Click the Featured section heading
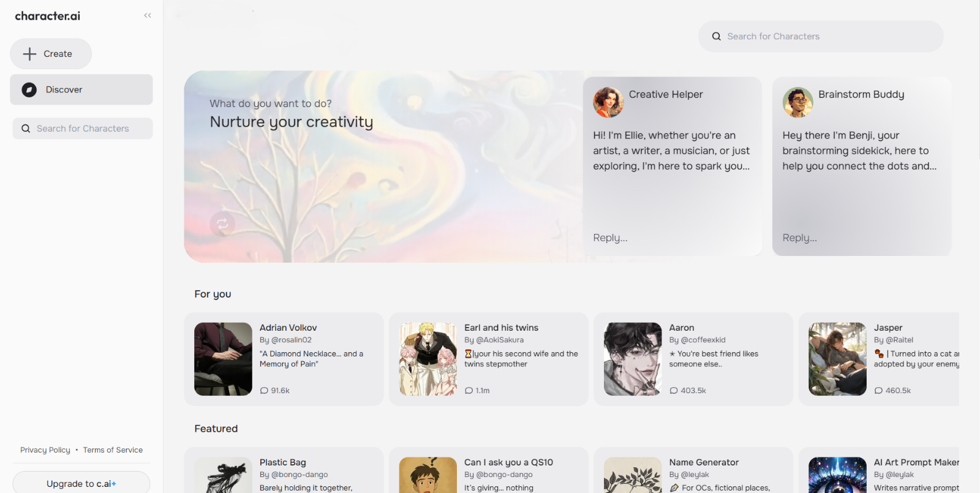The image size is (980, 493). 216,429
